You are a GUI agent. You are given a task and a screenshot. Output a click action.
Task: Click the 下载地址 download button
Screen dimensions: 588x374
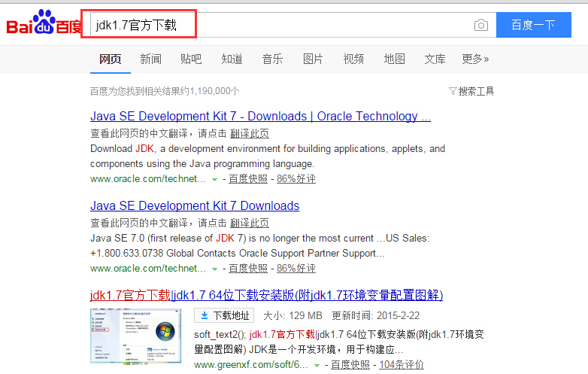[x=224, y=315]
